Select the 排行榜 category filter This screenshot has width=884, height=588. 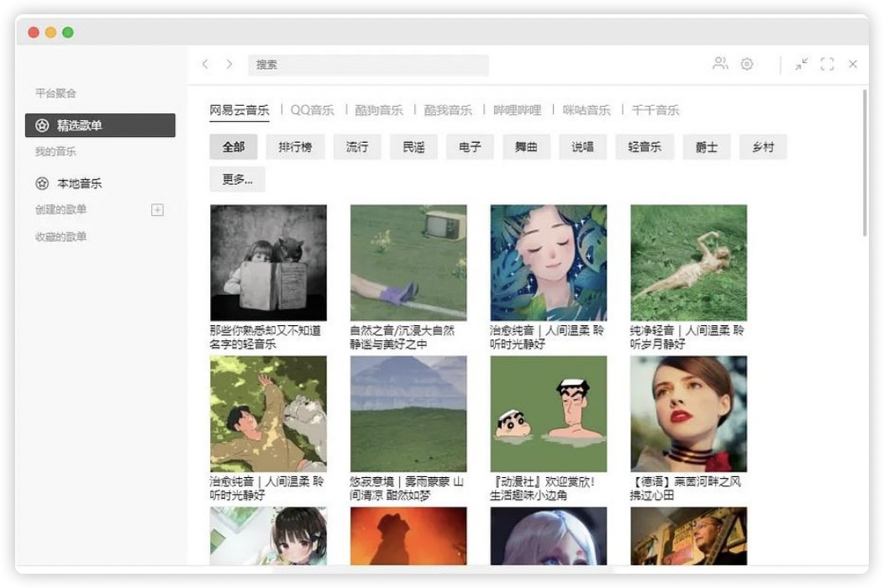coord(296,147)
